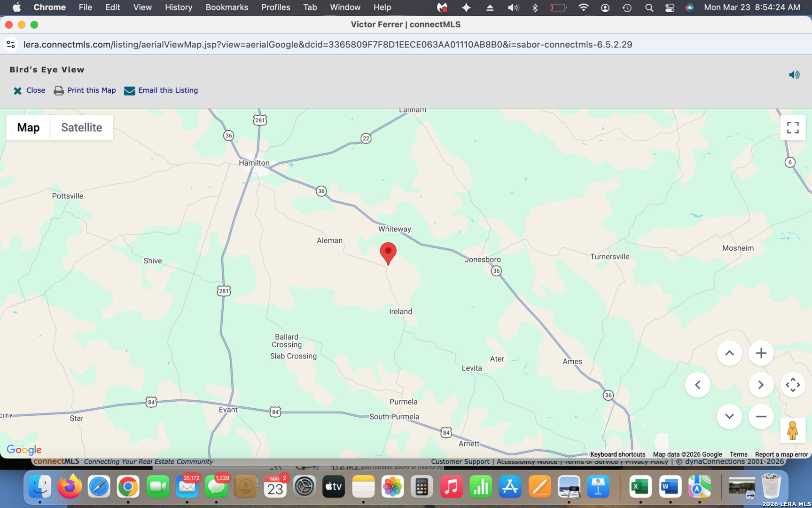Click the speaker icon in page header
The width and height of the screenshot is (812, 508).
tap(794, 75)
